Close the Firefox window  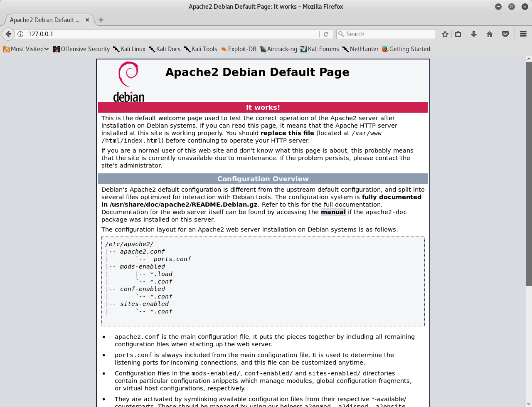(x=525, y=7)
